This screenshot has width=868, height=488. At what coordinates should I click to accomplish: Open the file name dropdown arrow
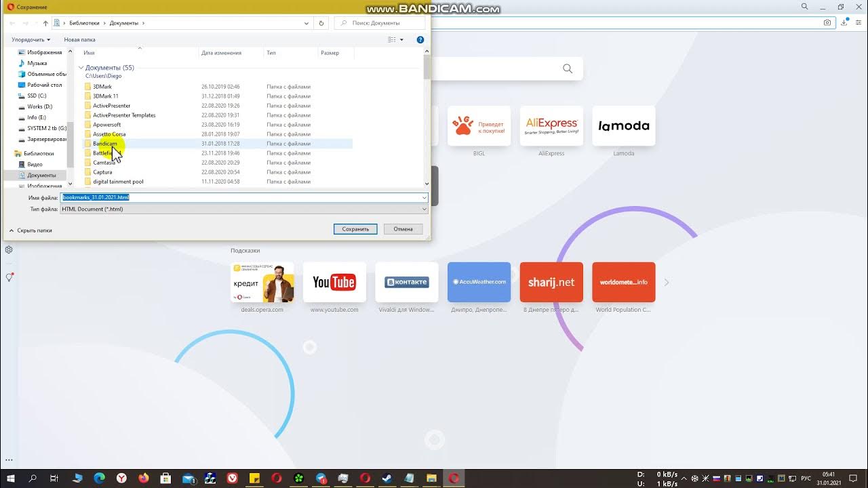[x=424, y=197]
